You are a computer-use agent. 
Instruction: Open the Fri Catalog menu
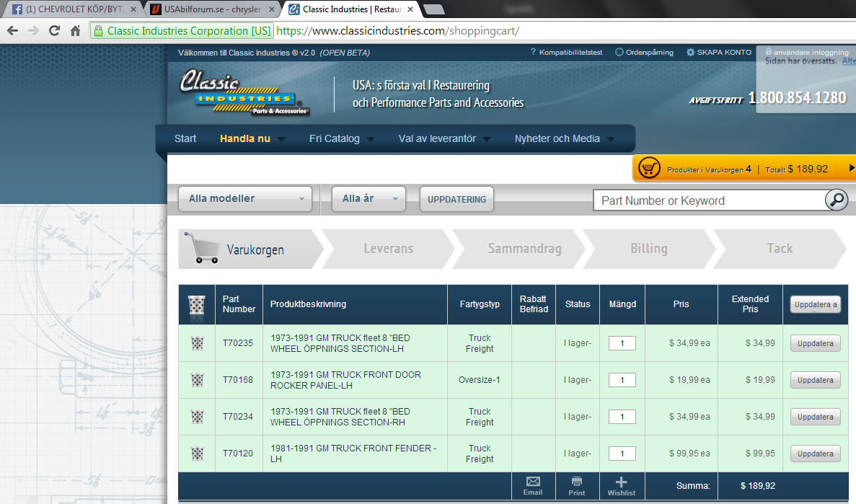(342, 138)
